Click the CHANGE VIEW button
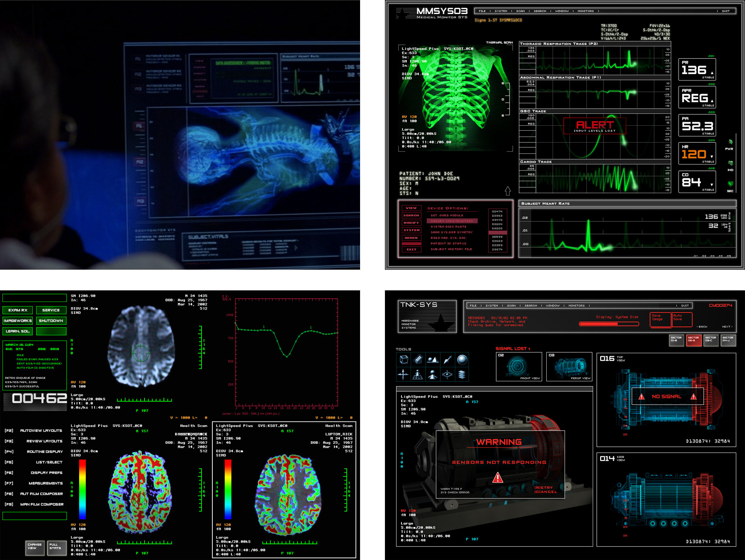The width and height of the screenshot is (745, 560). [35, 547]
